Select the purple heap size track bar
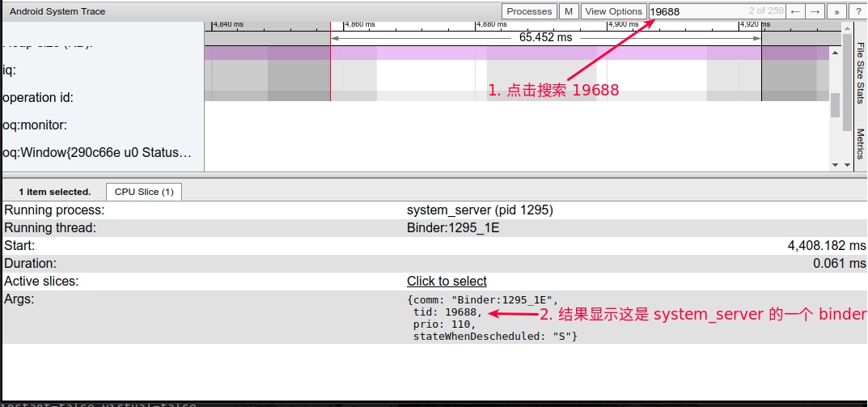Viewport: 868px width, 407px height. coord(518,53)
